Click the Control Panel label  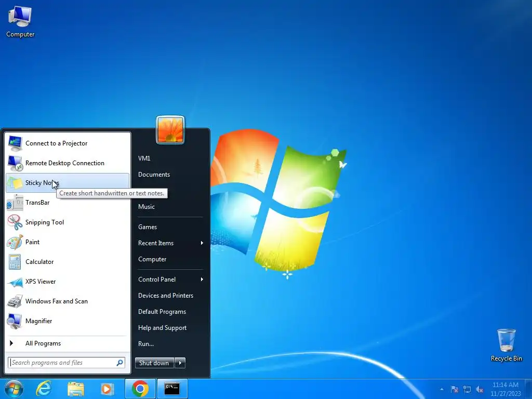point(157,279)
